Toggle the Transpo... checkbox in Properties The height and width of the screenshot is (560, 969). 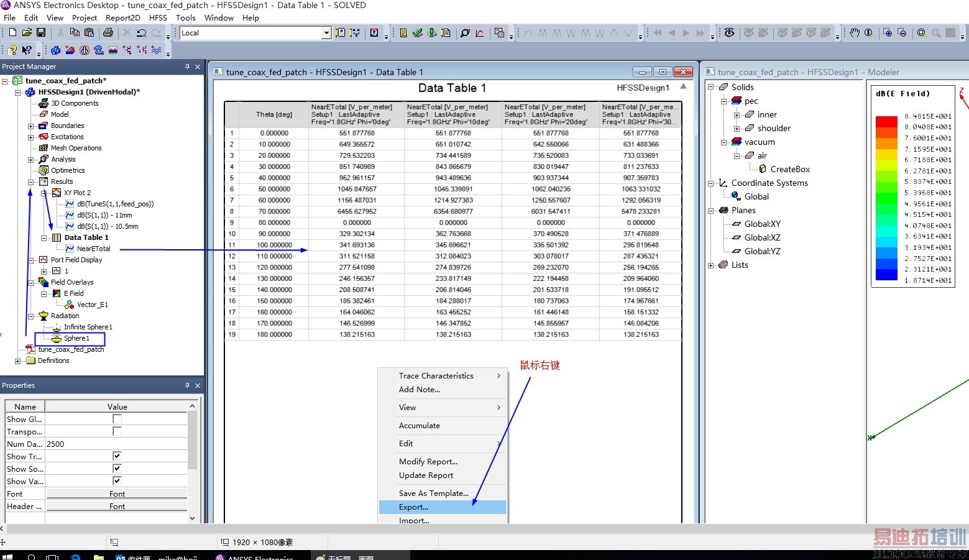(117, 431)
